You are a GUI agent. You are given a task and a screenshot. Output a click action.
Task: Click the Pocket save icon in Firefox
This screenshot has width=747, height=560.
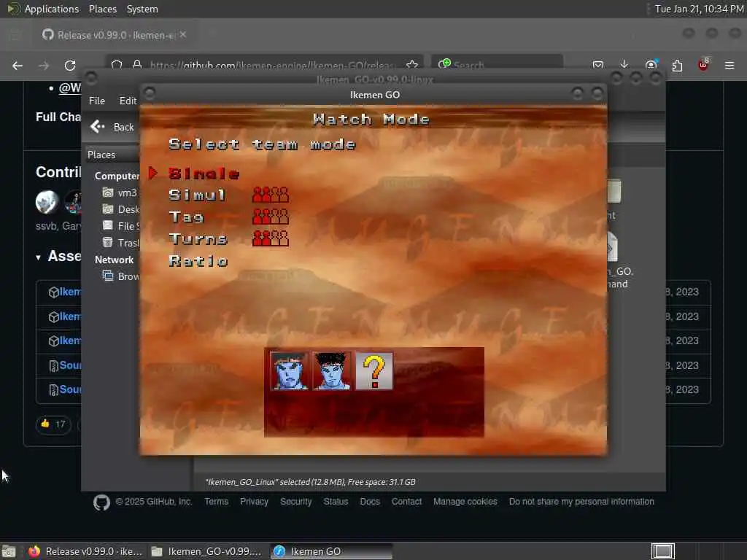point(598,65)
